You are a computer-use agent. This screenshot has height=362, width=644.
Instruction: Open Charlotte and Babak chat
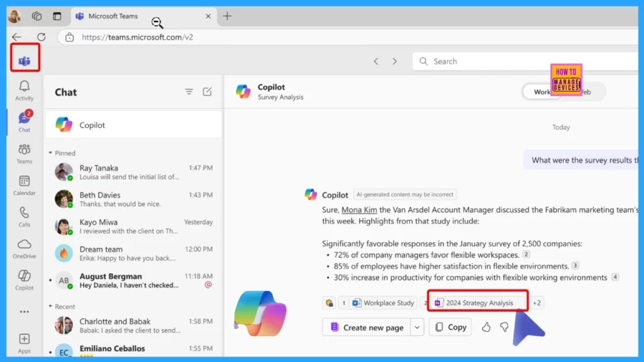[134, 325]
